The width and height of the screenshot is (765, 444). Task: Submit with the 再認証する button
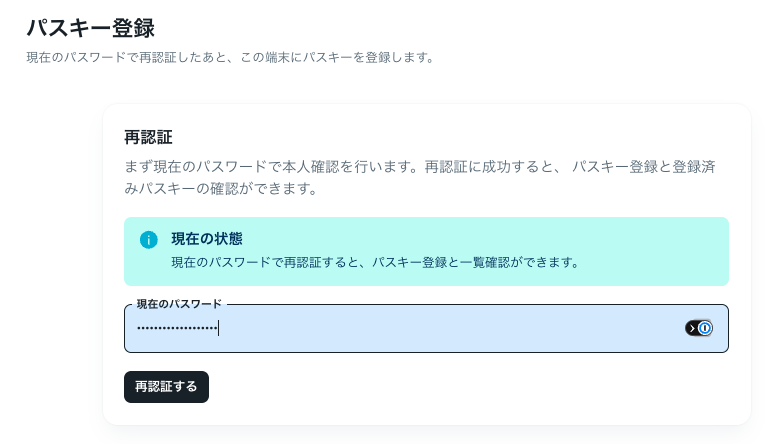(166, 386)
